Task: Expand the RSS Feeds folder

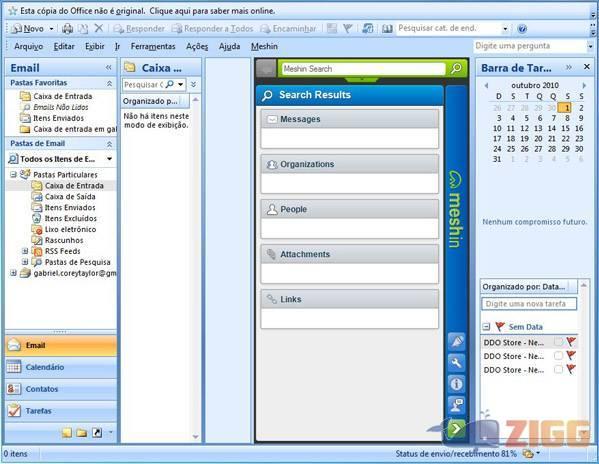Action: pyautogui.click(x=25, y=251)
